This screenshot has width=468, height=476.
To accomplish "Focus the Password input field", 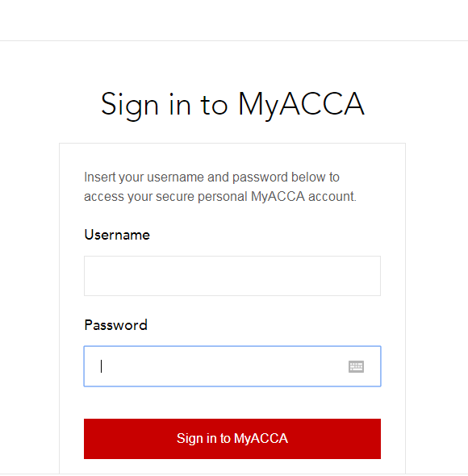I will 232,366.
